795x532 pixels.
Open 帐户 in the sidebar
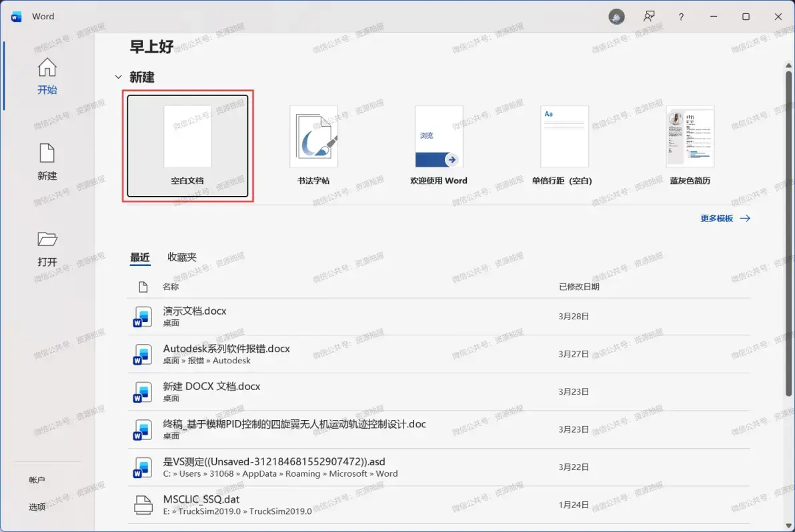tap(37, 480)
